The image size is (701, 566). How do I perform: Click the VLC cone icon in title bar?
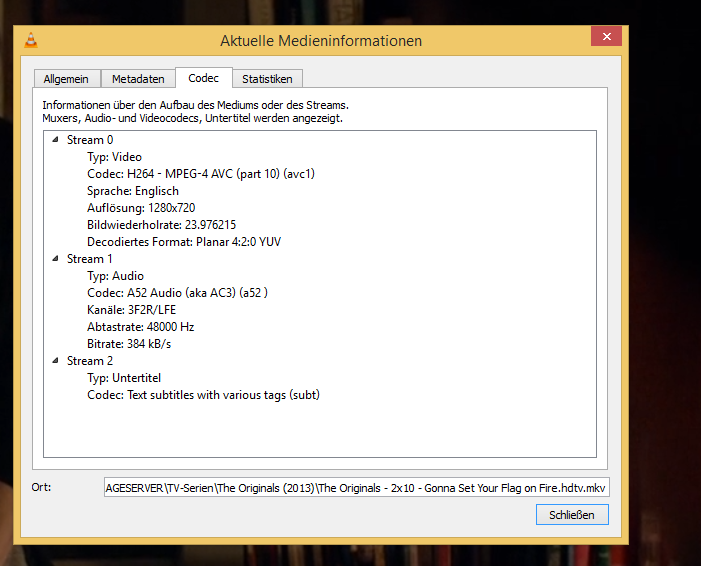tap(31, 40)
